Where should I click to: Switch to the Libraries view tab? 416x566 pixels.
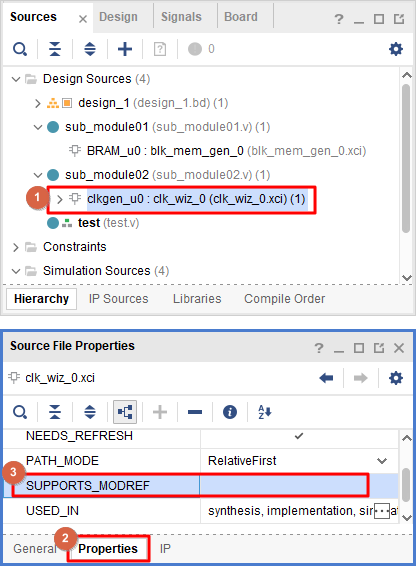pos(197,299)
